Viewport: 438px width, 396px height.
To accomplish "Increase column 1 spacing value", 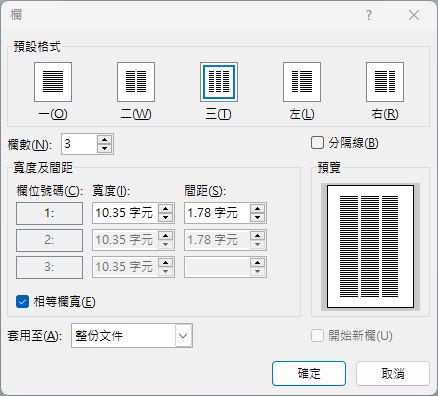I will [x=257, y=209].
